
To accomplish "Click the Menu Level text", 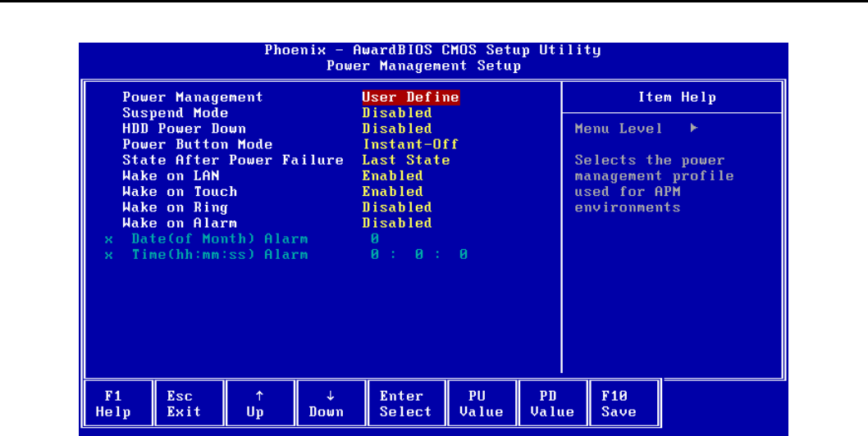I will click(619, 129).
